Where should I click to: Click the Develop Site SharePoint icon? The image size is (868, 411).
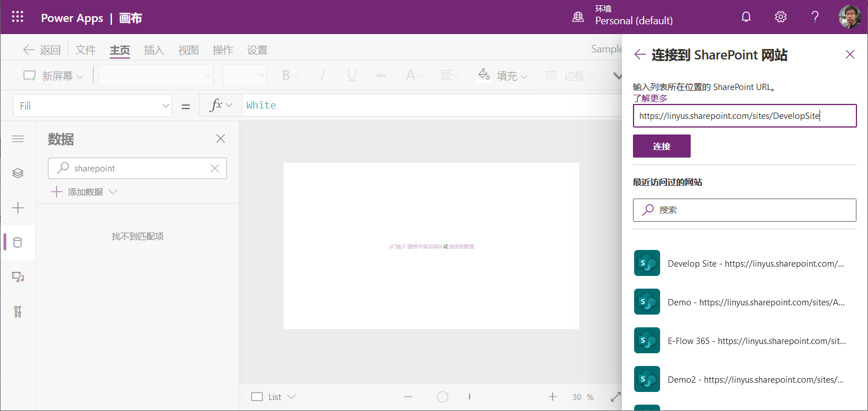(647, 263)
